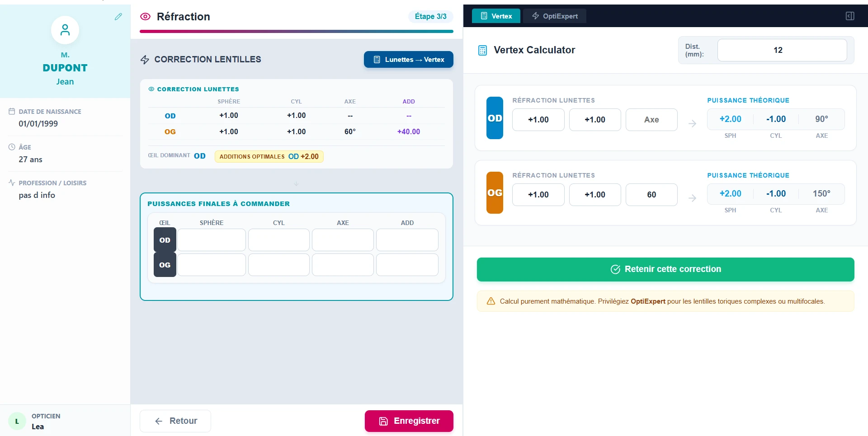The width and height of the screenshot is (868, 436).
Task: Click the Enregistrer button
Action: coord(409,421)
